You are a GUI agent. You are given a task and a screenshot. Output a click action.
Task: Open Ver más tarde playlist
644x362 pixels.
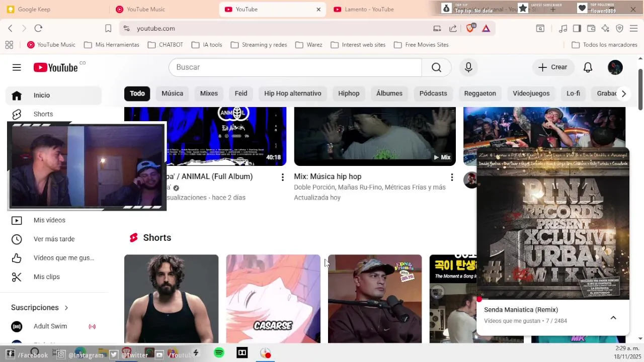click(54, 239)
